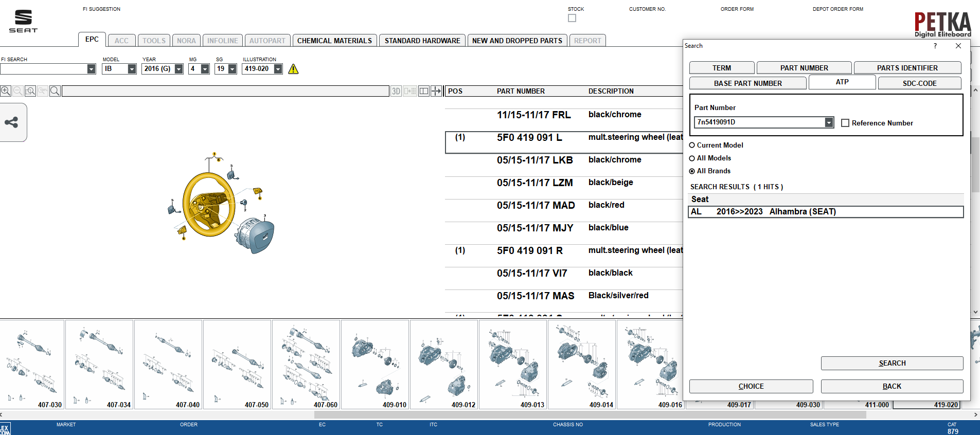Click the split panel layout icon
The image size is (980, 435).
coord(424,91)
